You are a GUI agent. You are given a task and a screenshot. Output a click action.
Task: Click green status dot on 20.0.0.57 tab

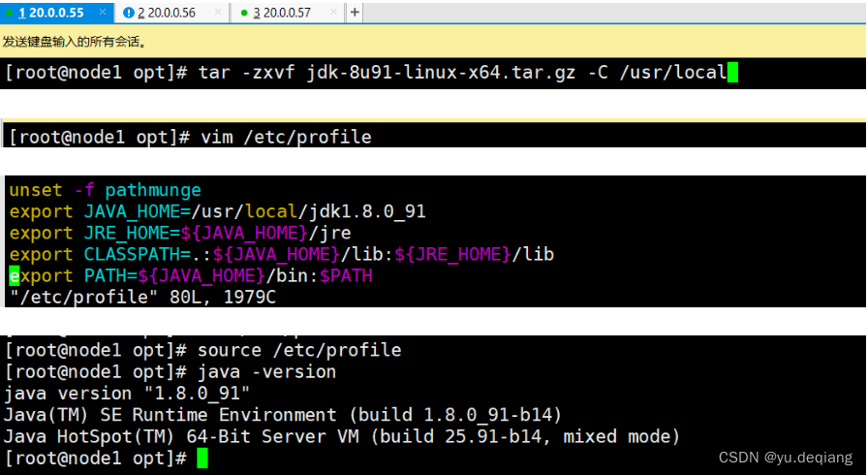(244, 13)
